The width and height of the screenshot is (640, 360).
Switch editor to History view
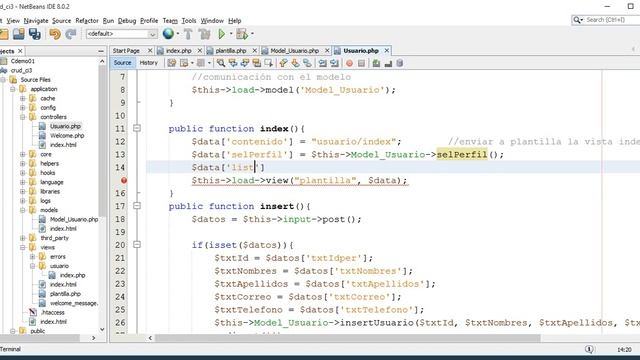tap(149, 63)
